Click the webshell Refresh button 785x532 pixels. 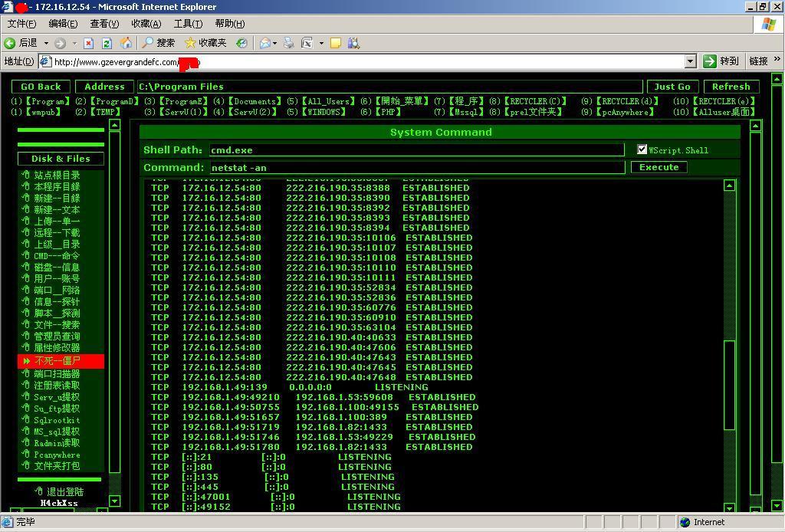(x=731, y=87)
